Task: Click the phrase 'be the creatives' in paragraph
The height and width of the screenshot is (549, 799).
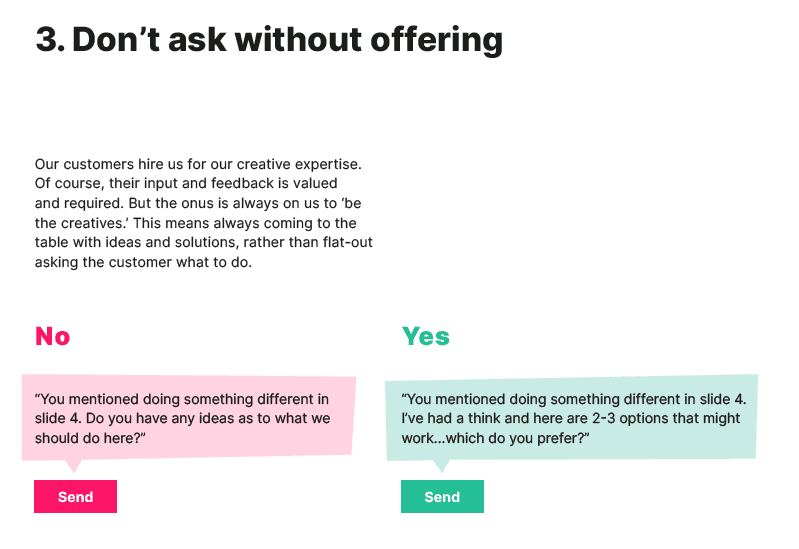Action: point(196,213)
